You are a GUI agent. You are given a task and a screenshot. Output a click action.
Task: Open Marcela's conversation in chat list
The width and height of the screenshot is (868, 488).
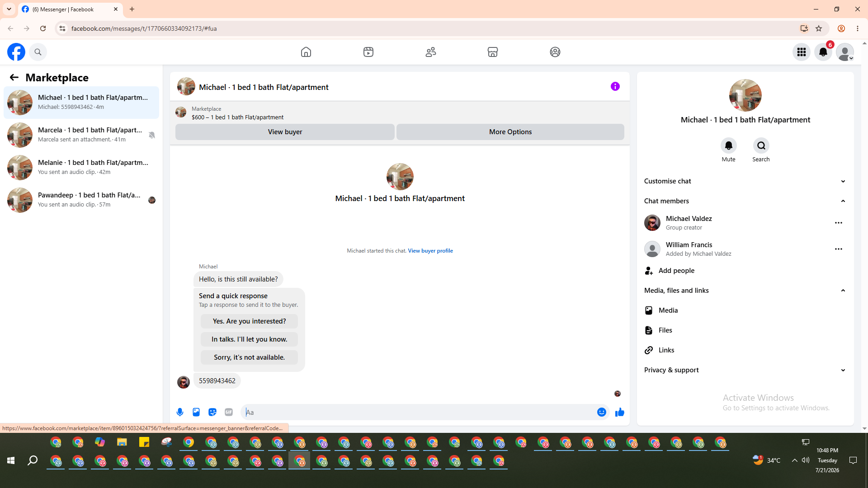(81, 135)
